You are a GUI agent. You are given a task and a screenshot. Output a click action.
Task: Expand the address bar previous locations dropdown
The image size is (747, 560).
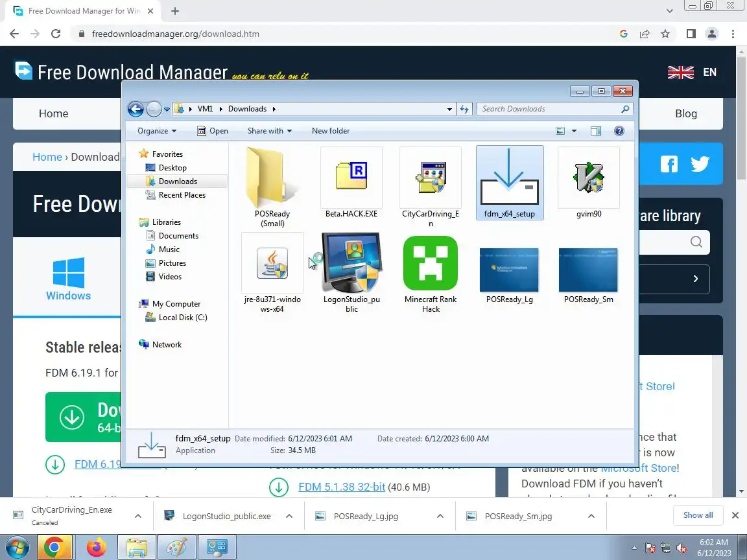pyautogui.click(x=449, y=109)
